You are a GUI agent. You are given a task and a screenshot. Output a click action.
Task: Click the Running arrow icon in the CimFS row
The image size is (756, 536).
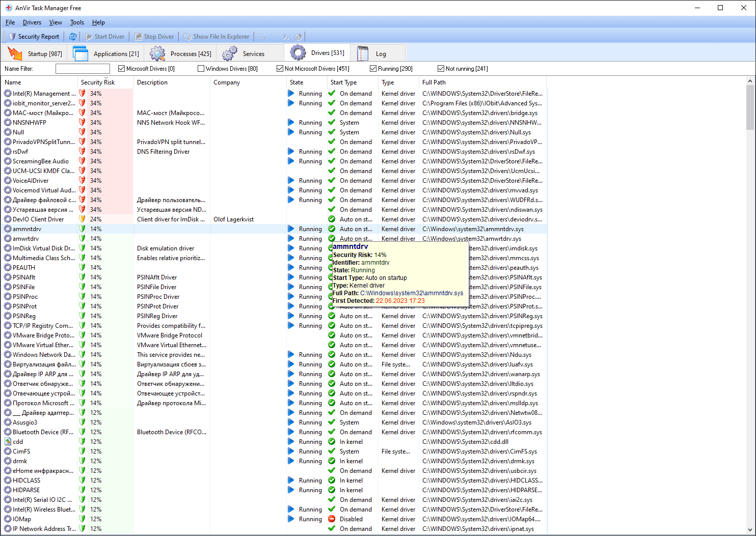[x=291, y=452]
